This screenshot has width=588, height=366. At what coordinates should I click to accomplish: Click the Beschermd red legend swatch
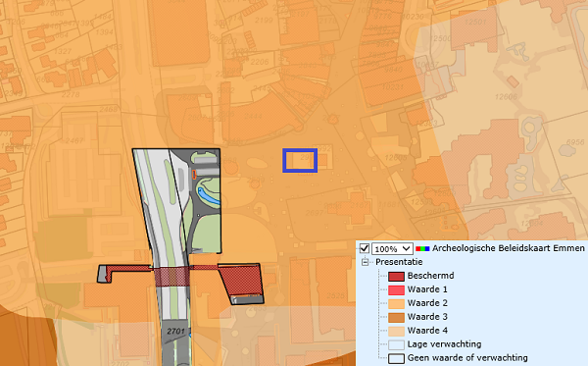coord(396,277)
